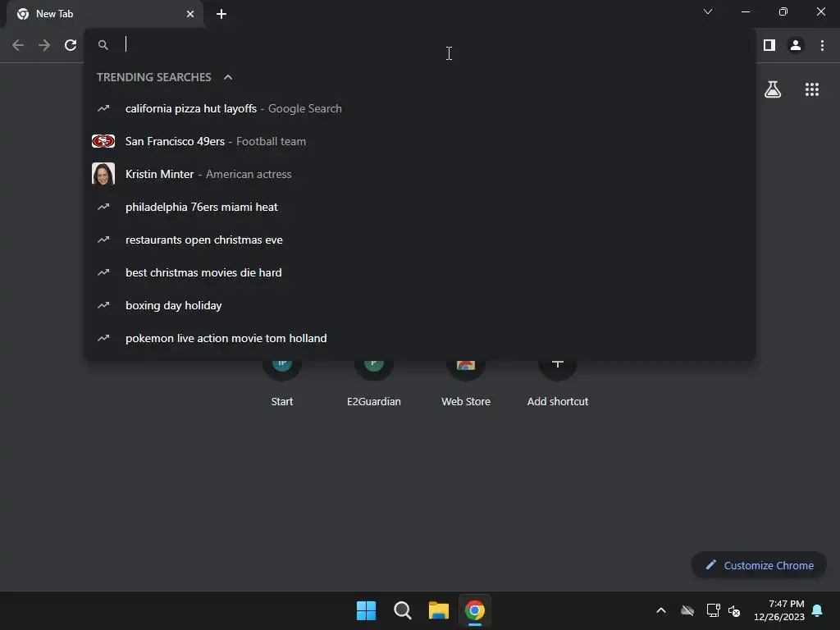Click trending icon beside restaurants open suggestion
840x630 pixels.
pyautogui.click(x=103, y=240)
